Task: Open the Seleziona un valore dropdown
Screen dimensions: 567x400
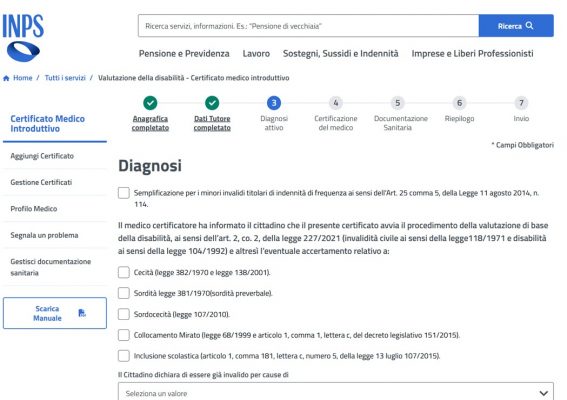Action: (x=336, y=392)
